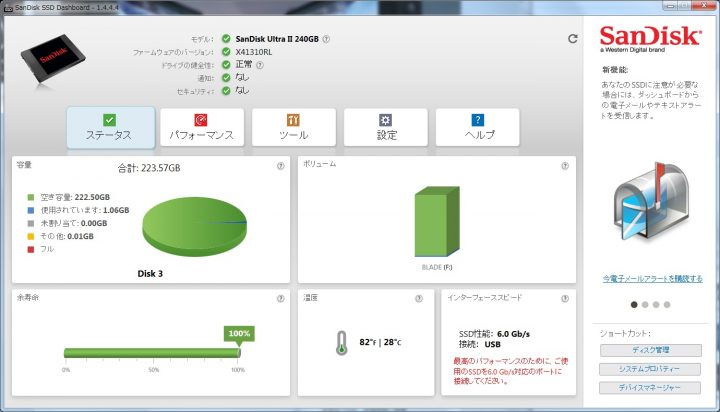This screenshot has width=720, height=412.
Task: Click the mailbox illustration
Action: (651, 201)
